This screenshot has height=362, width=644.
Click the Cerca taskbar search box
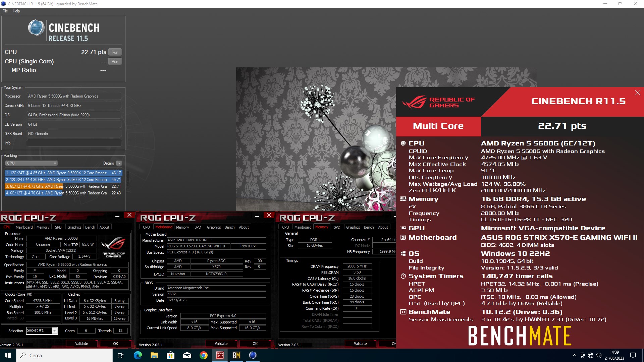click(x=64, y=355)
